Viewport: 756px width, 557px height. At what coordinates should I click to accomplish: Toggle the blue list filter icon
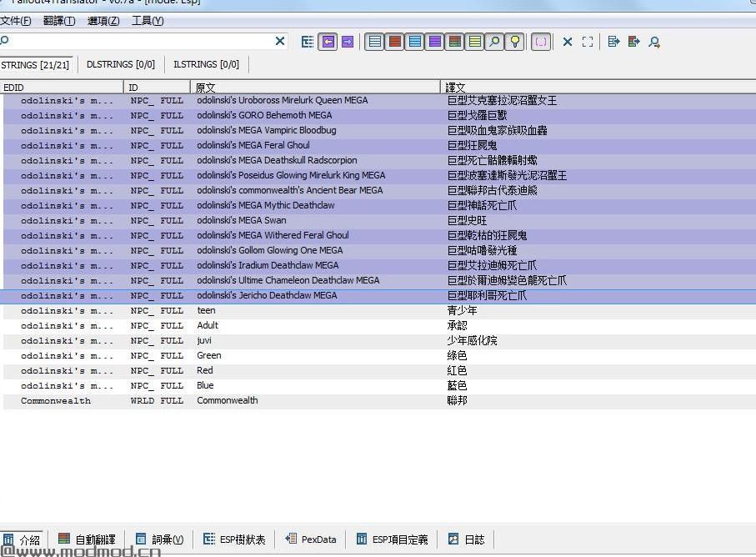(414, 42)
